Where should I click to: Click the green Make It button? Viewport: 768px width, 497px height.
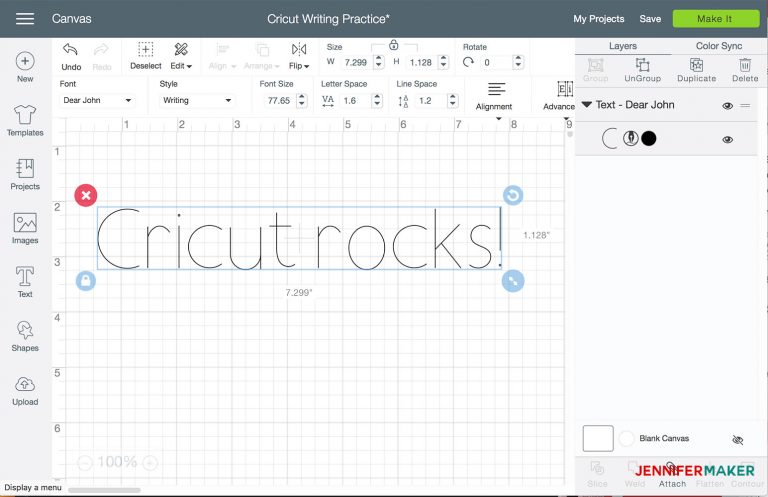(x=716, y=19)
